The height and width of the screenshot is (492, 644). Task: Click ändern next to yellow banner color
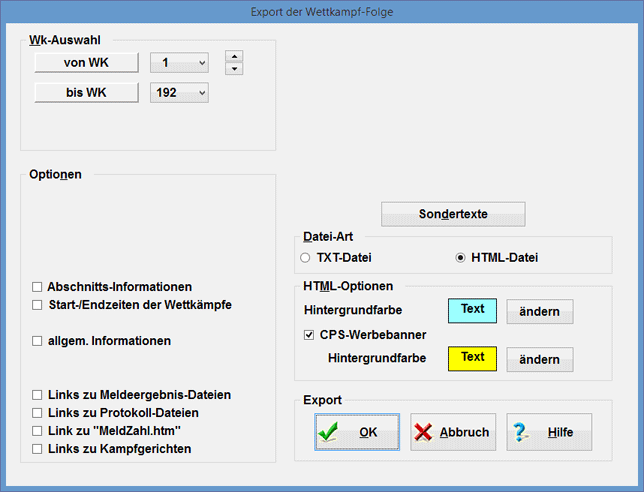[x=540, y=359]
